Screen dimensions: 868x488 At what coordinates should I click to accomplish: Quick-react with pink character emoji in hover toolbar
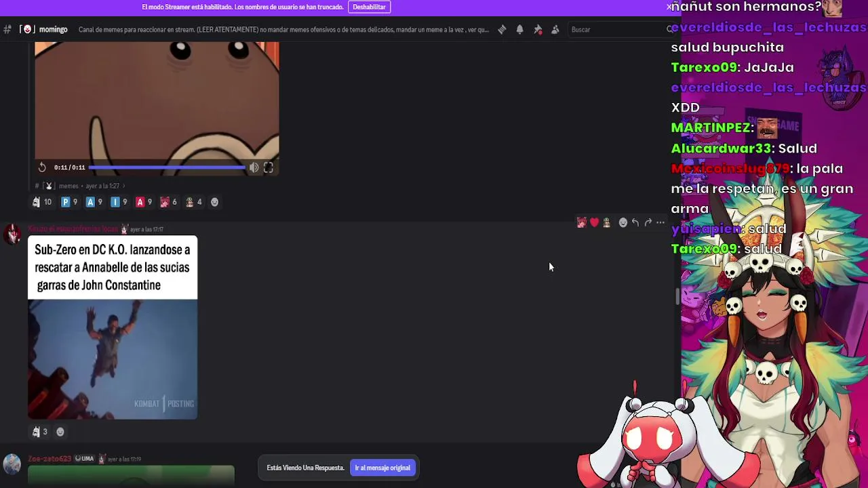pyautogui.click(x=581, y=222)
